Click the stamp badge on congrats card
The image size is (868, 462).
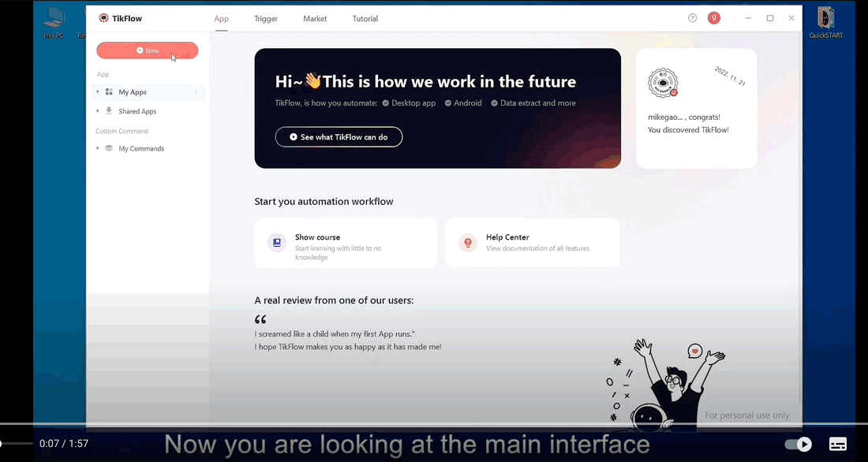(663, 84)
